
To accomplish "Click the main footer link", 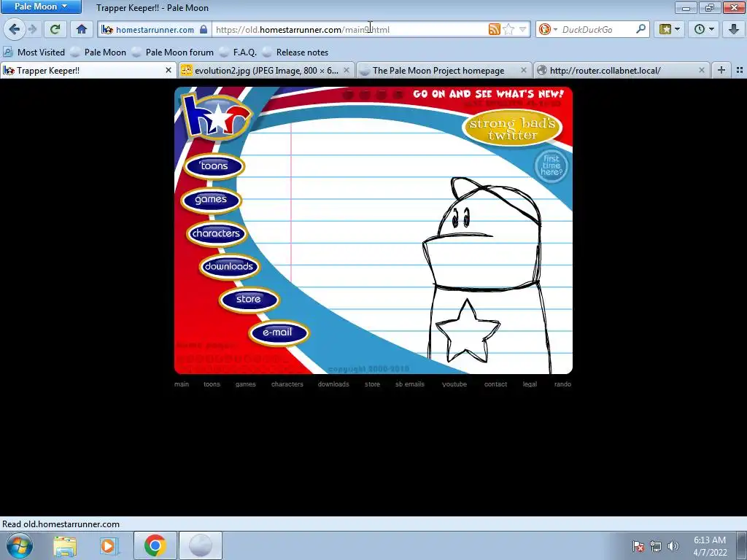I will (182, 384).
